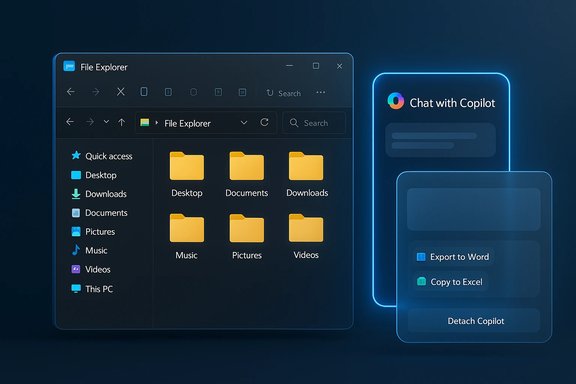Screen dimensions: 576x384
Task: Choose Copy to Excel option
Action: pos(450,282)
